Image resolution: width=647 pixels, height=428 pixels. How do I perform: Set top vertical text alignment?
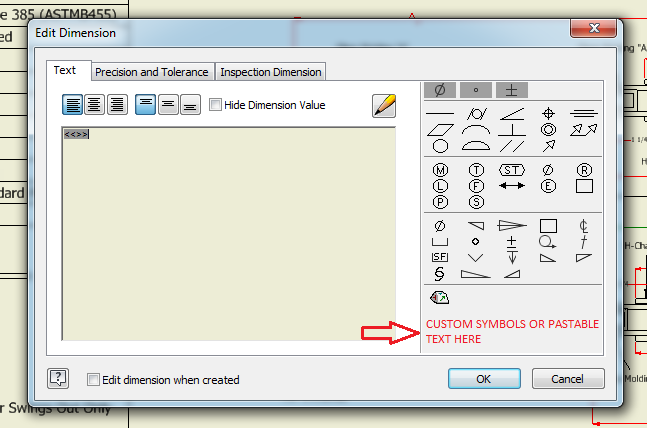tap(145, 104)
